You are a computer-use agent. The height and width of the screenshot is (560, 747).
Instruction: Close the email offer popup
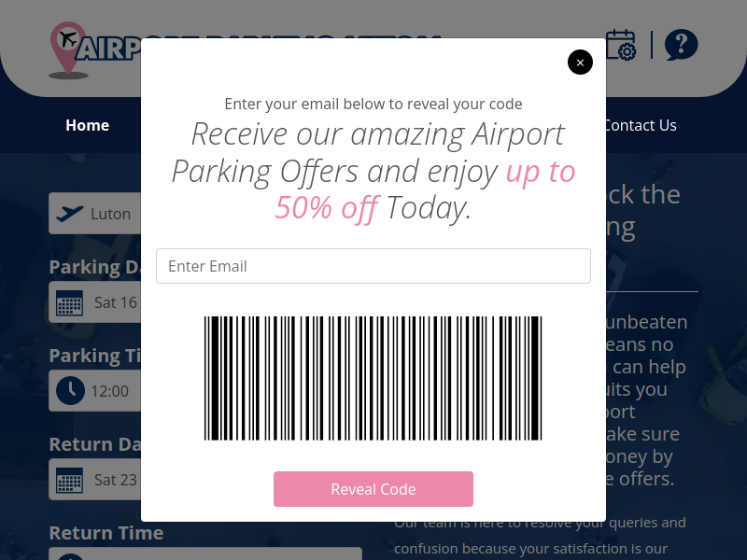580,63
